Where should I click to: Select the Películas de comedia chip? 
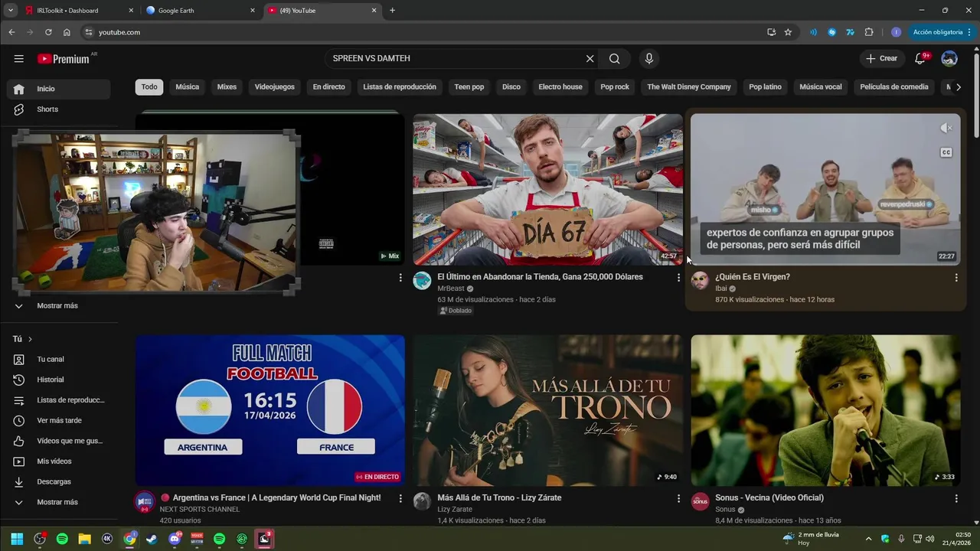pos(894,87)
